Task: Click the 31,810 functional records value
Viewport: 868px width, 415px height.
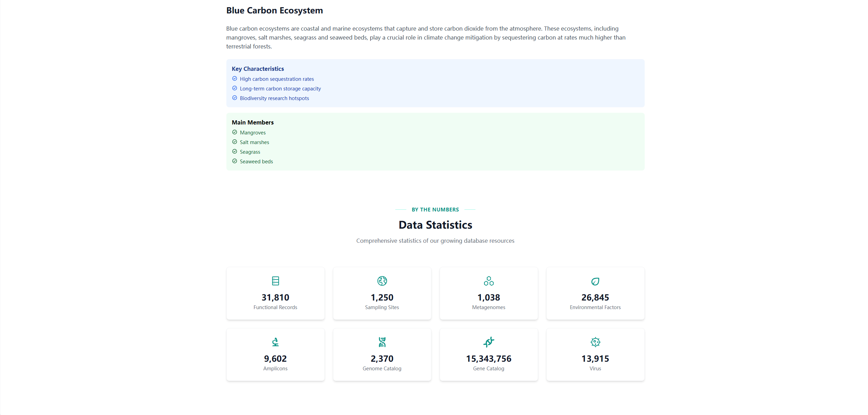Action: pyautogui.click(x=275, y=297)
